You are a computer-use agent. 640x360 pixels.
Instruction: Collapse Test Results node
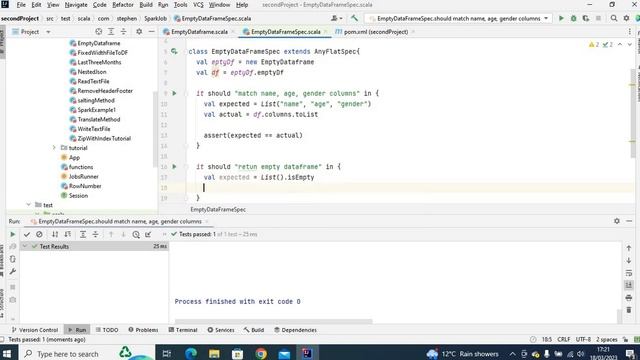(25, 246)
